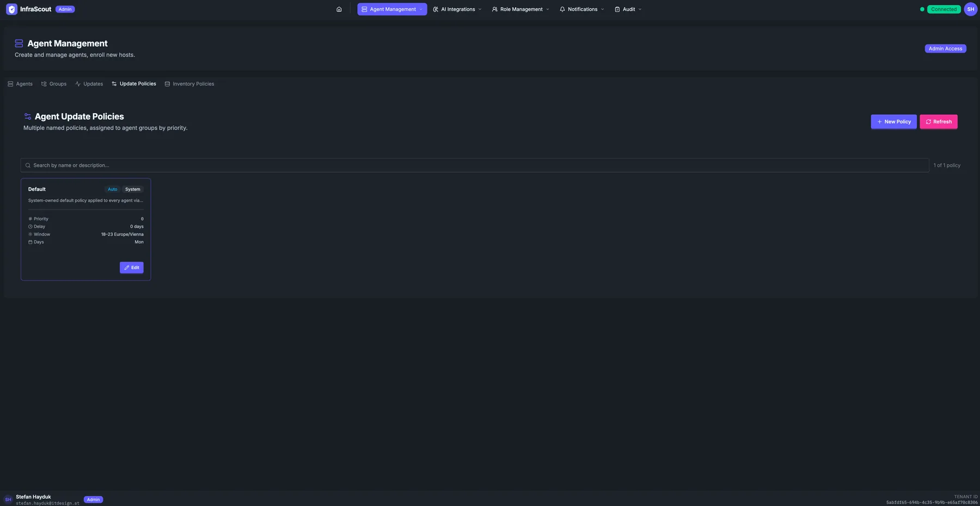Click the Admin badge beside InfraScout logo
Screen dimensions: 980x506
tap(65, 9)
